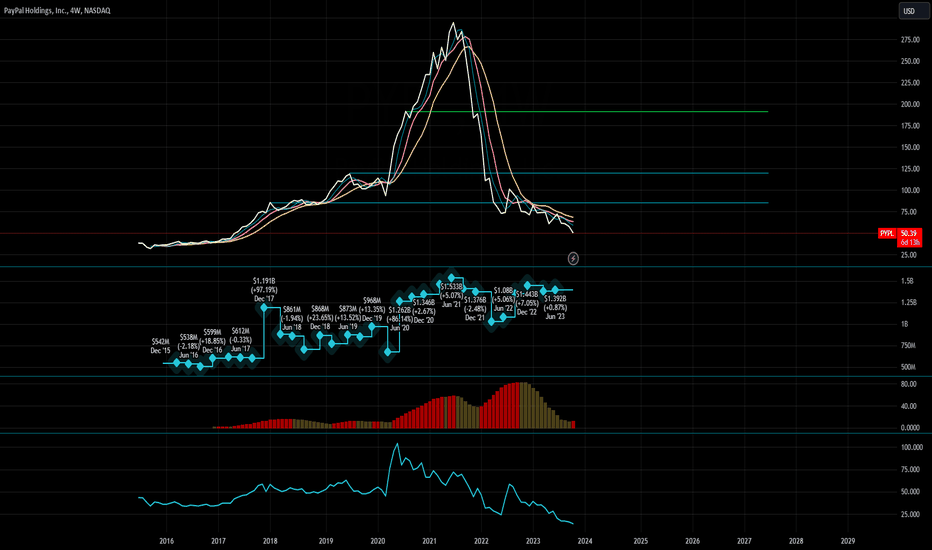The height and width of the screenshot is (550, 932).
Task: Click the red PYPL price tag
Action: (x=887, y=233)
